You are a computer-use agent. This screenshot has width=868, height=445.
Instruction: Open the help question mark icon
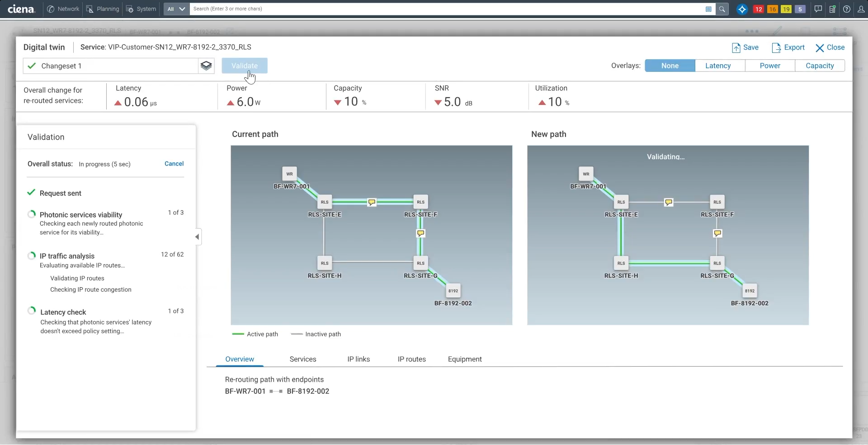847,9
